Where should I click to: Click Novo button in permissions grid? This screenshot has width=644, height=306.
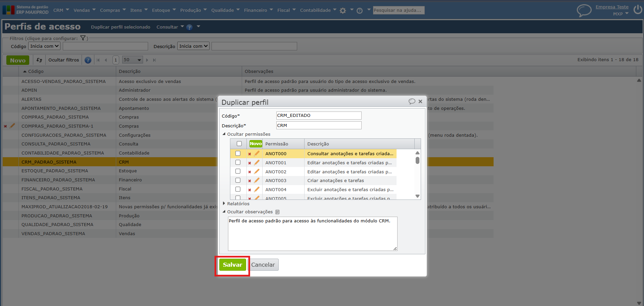[x=256, y=144]
